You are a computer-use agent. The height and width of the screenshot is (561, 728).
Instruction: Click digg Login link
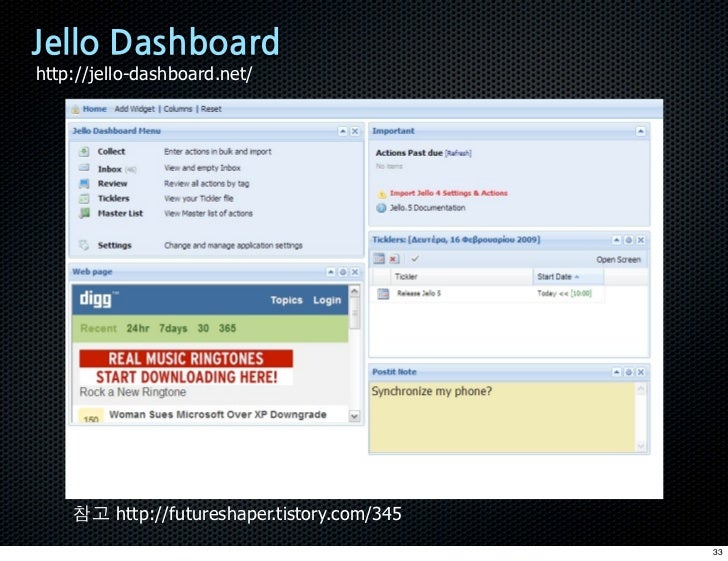[327, 300]
